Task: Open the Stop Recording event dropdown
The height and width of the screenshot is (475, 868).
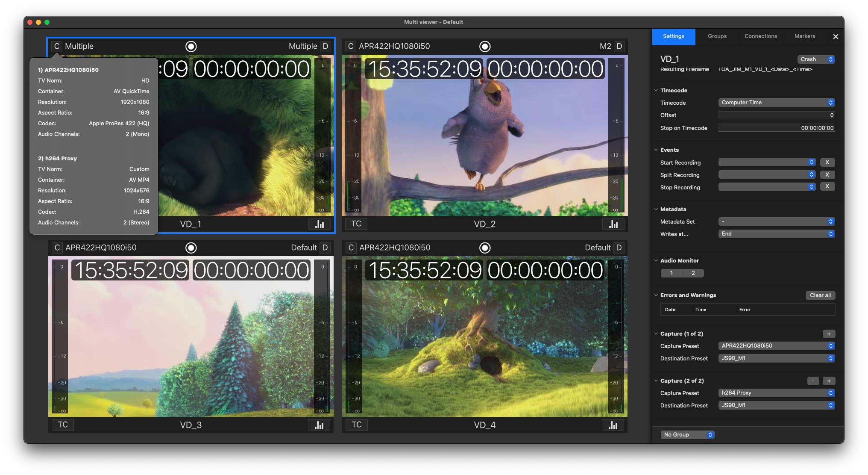Action: tap(767, 187)
